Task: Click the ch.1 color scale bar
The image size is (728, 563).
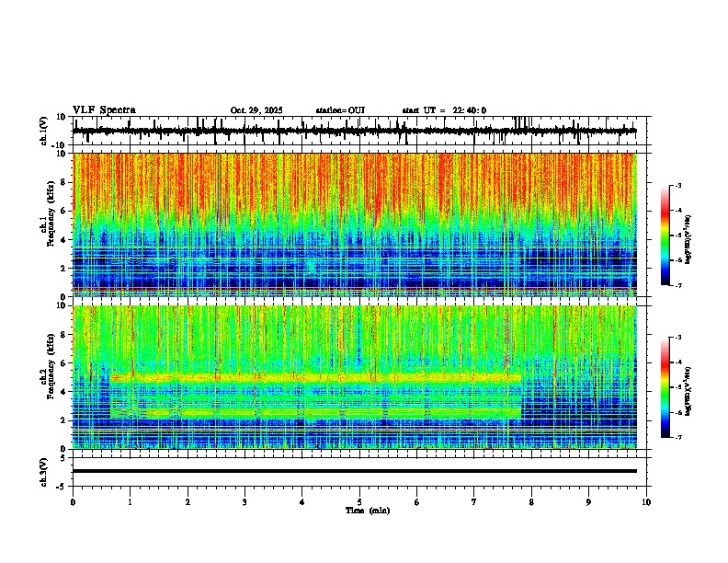Action: [665, 236]
